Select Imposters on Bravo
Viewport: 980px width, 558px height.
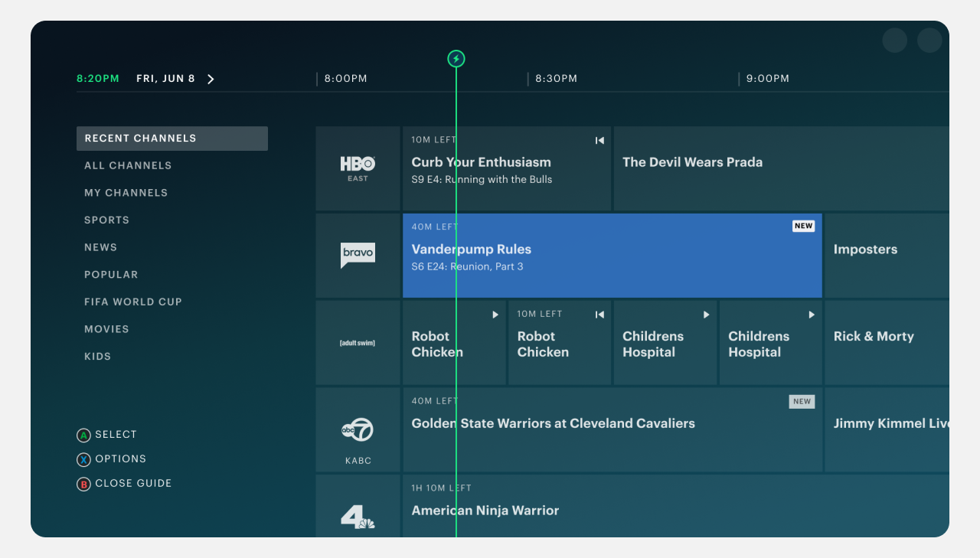pos(887,256)
